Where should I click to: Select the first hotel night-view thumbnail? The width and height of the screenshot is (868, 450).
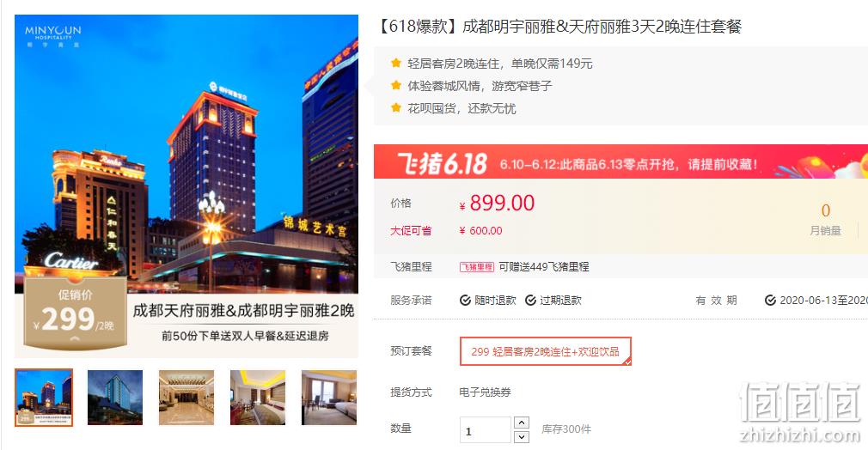coord(44,398)
